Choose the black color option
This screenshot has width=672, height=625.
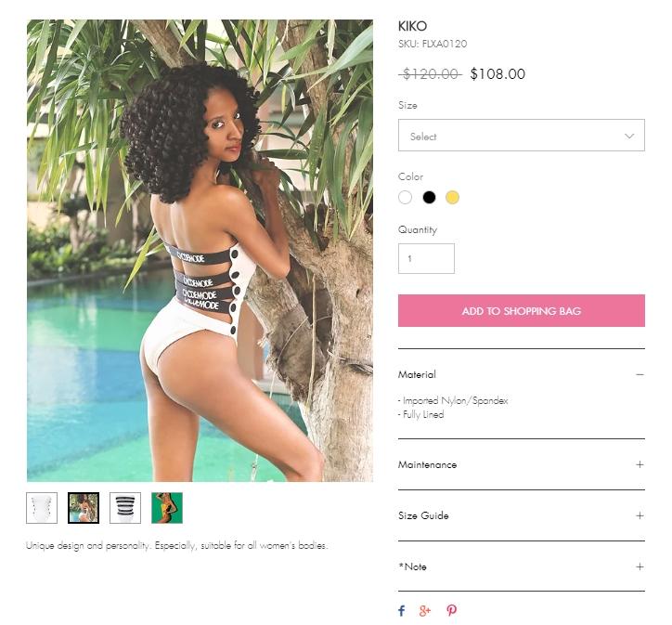[x=429, y=197]
